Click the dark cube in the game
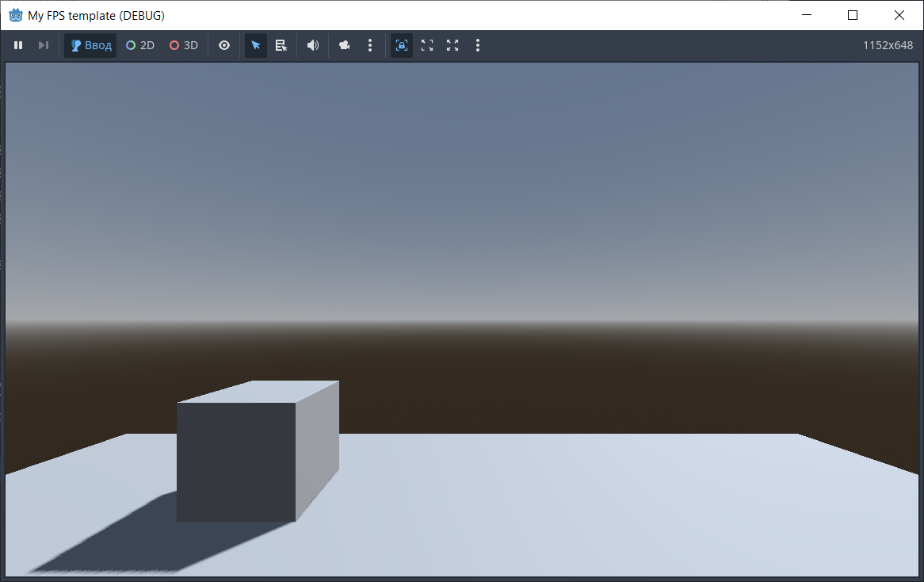 pos(236,461)
